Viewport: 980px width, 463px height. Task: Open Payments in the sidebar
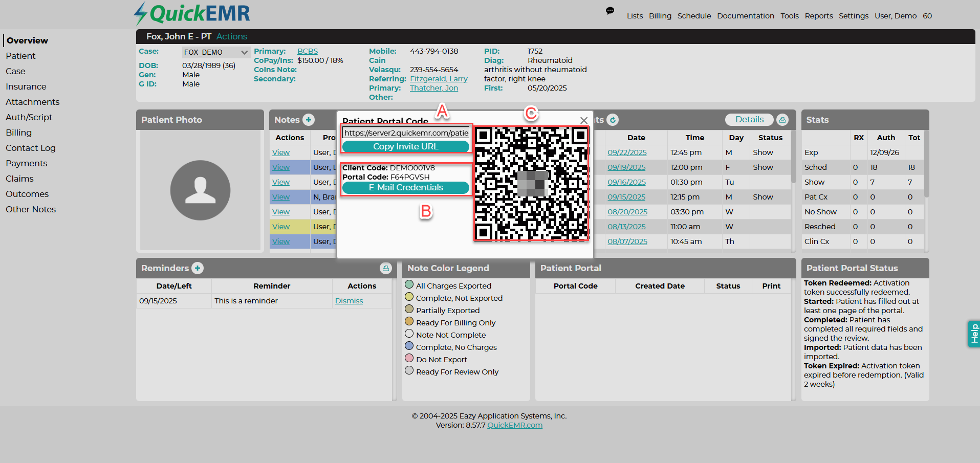pos(27,163)
